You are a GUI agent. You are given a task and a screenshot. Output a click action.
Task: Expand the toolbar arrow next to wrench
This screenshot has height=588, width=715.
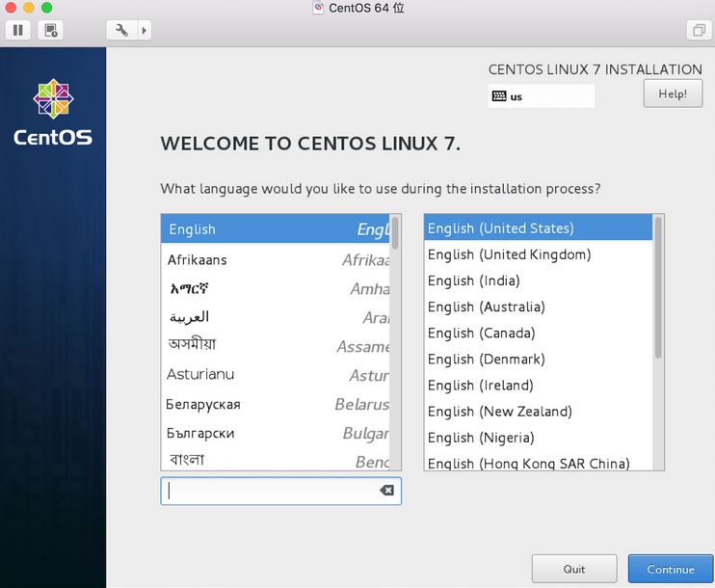145,30
